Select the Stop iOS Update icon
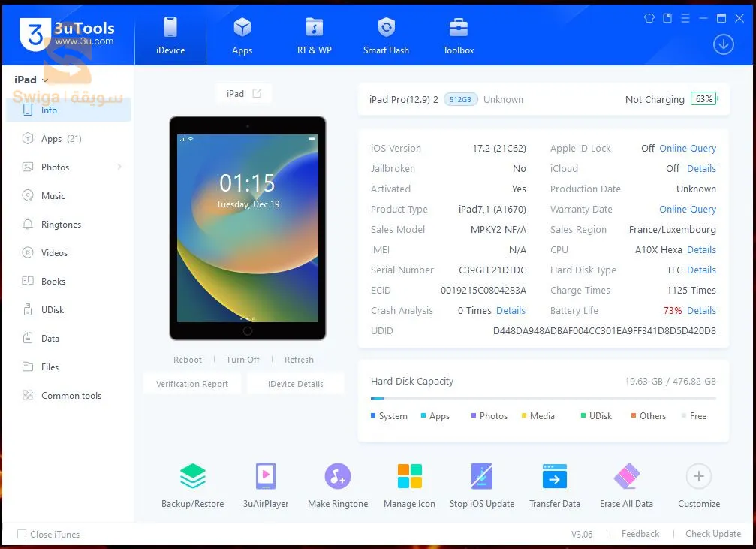The image size is (756, 549). pyautogui.click(x=482, y=477)
